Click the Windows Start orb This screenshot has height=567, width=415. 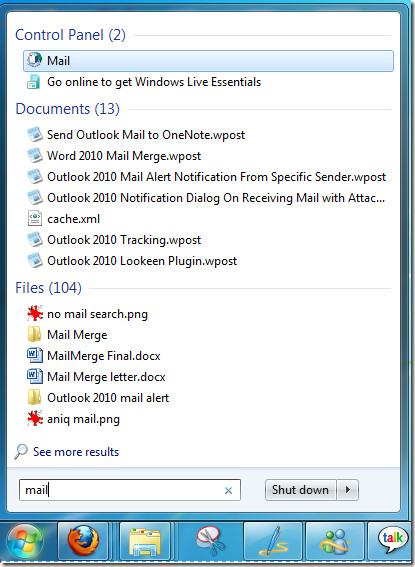point(25,541)
